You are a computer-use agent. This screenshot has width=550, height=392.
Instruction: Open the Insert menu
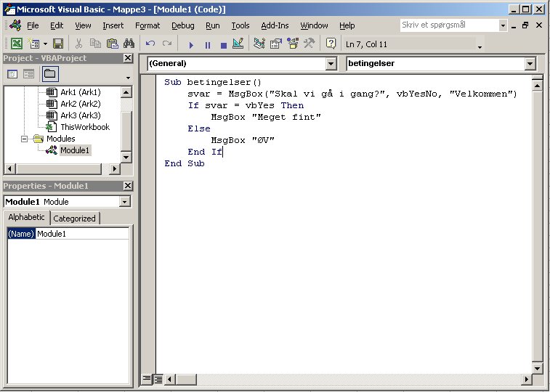(113, 25)
